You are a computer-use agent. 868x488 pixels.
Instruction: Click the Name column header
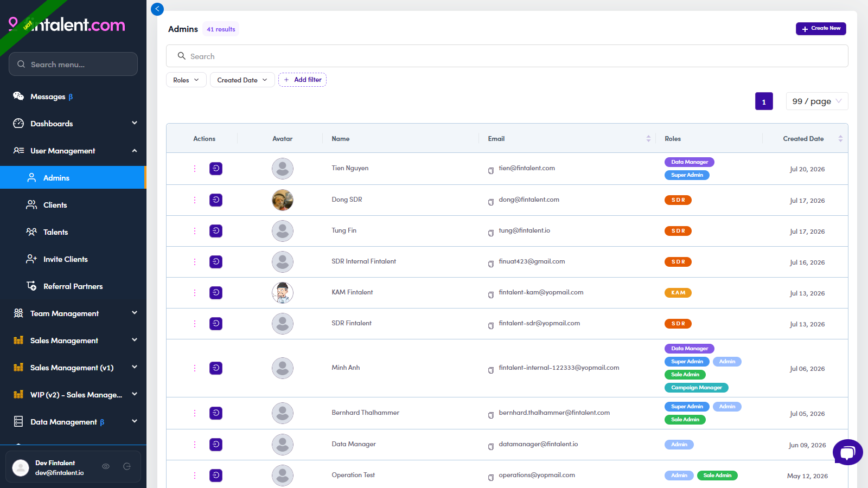pyautogui.click(x=341, y=139)
